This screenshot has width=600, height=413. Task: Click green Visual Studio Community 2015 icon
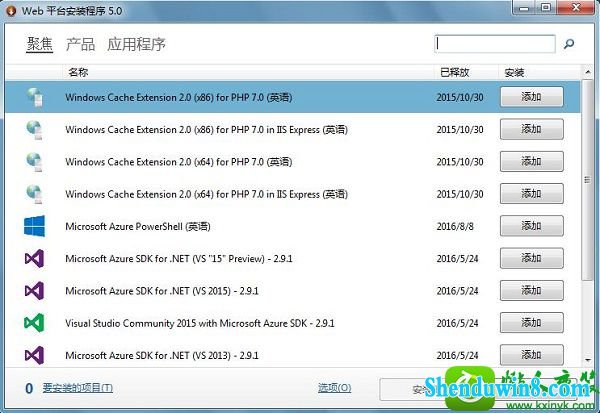click(x=34, y=323)
